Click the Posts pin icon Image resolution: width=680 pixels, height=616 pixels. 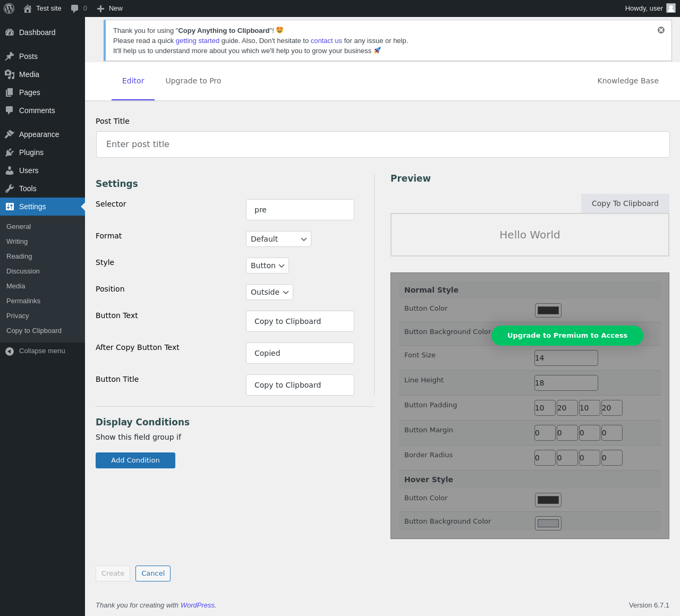click(x=10, y=56)
